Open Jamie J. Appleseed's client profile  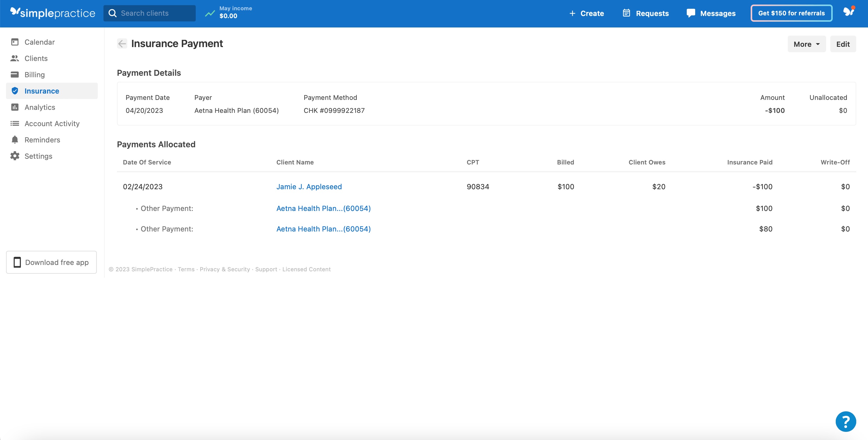point(309,187)
